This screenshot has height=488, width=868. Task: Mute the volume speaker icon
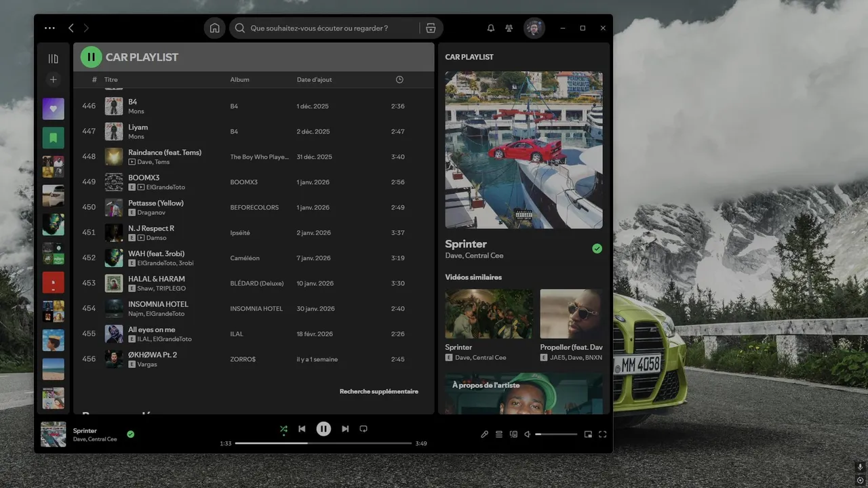pyautogui.click(x=528, y=434)
